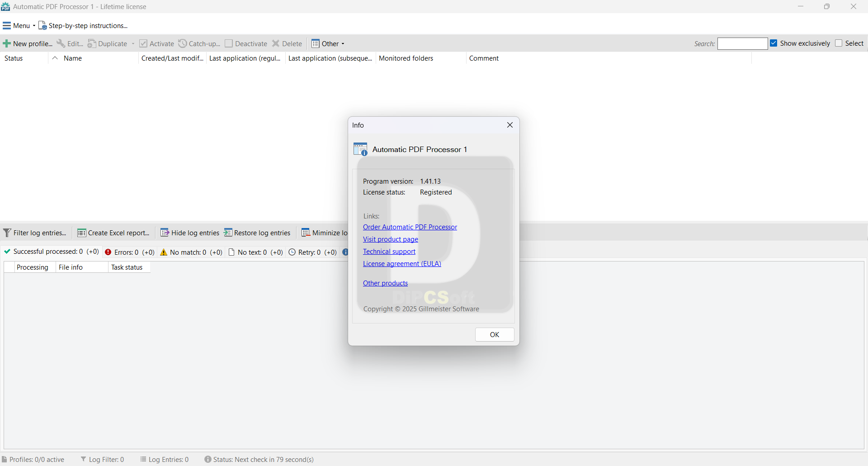
Task: Check the Select checkbox
Action: coord(839,43)
